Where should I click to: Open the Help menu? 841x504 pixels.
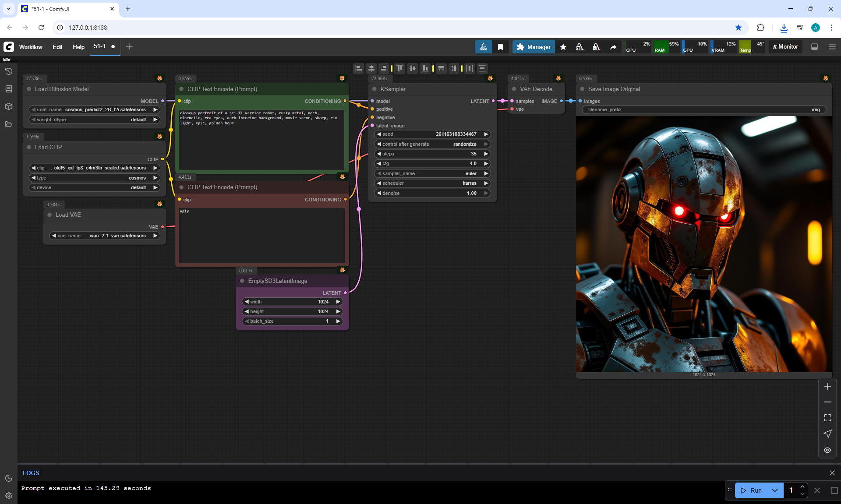[x=78, y=47]
